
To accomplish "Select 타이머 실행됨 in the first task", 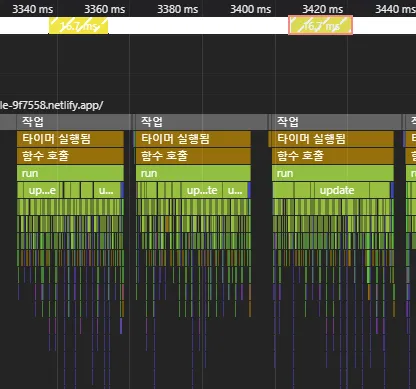I will click(70, 139).
